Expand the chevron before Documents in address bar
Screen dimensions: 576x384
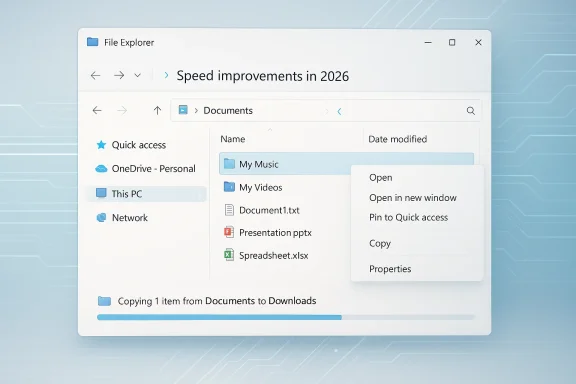(196, 111)
